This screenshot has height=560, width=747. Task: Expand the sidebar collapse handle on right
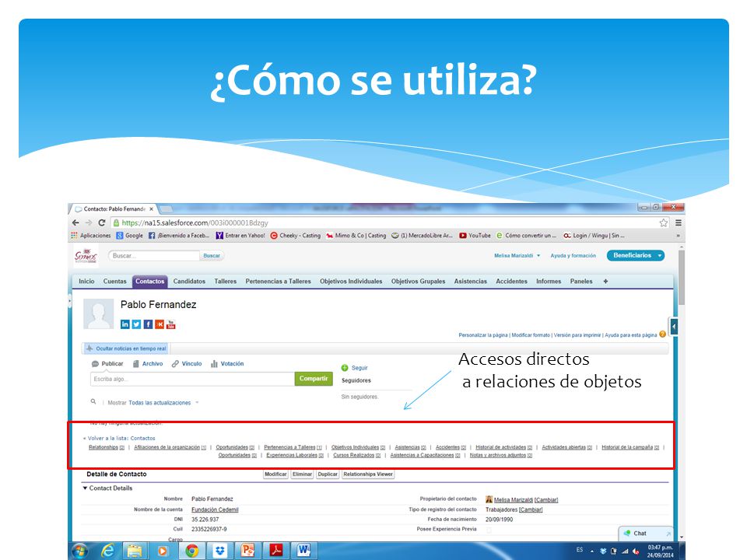(673, 327)
